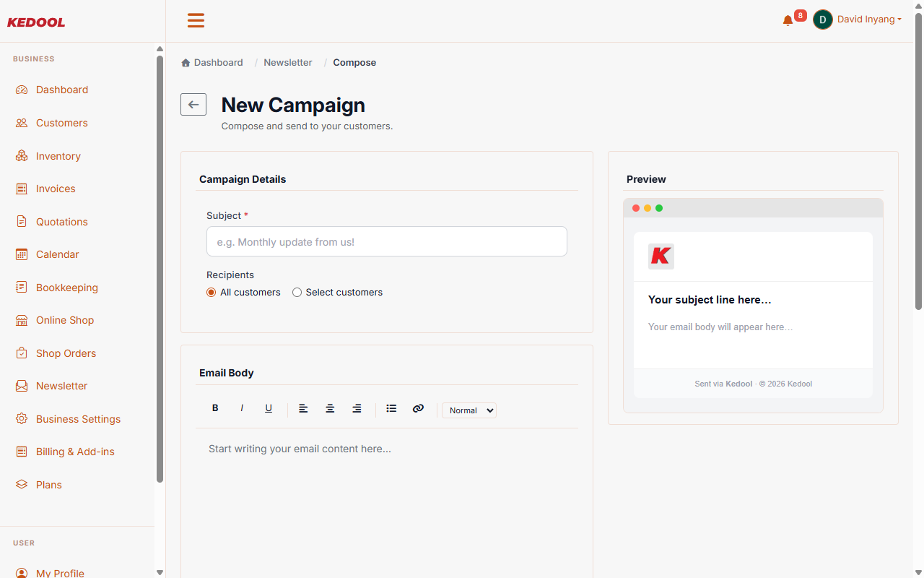Click the Kedool logo in the header
This screenshot has height=578, width=924.
pos(36,22)
